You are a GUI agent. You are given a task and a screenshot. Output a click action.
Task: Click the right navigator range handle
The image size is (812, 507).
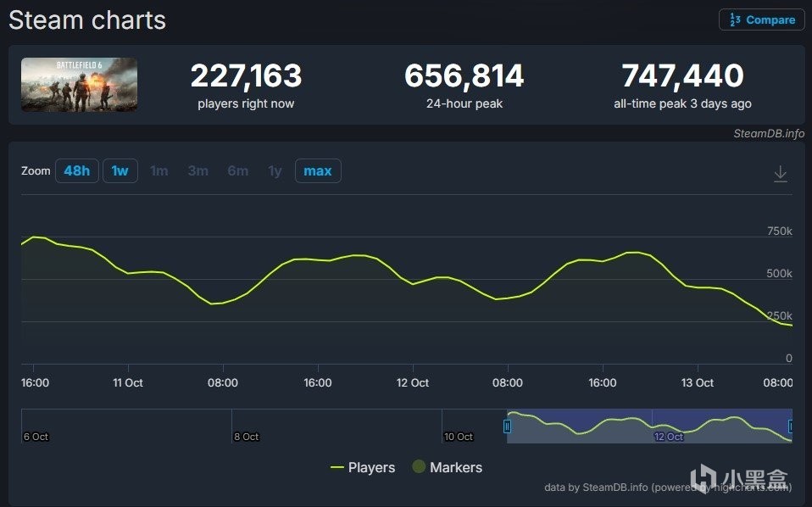(x=790, y=426)
